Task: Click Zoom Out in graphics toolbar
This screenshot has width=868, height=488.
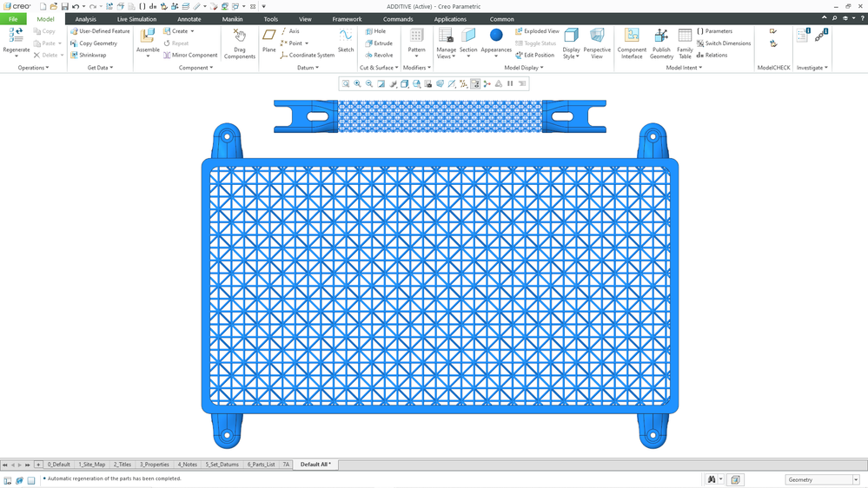Action: point(369,83)
